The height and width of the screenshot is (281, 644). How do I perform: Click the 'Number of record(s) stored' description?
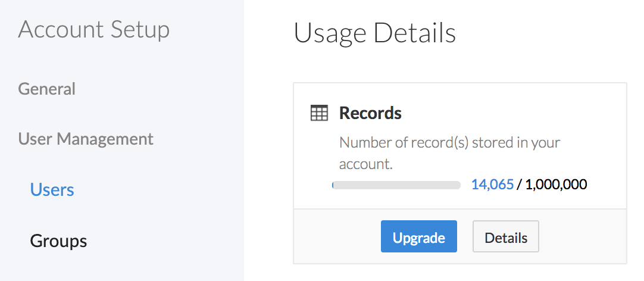pos(449,143)
